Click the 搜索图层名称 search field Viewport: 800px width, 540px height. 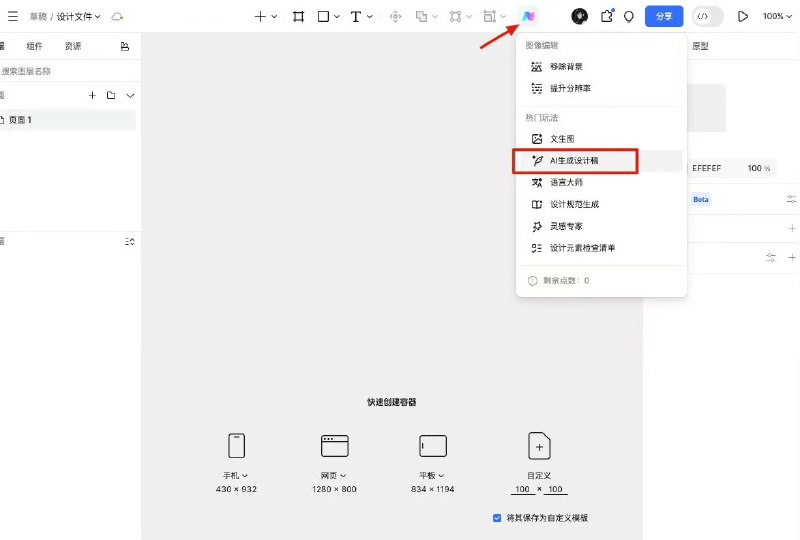(70, 71)
